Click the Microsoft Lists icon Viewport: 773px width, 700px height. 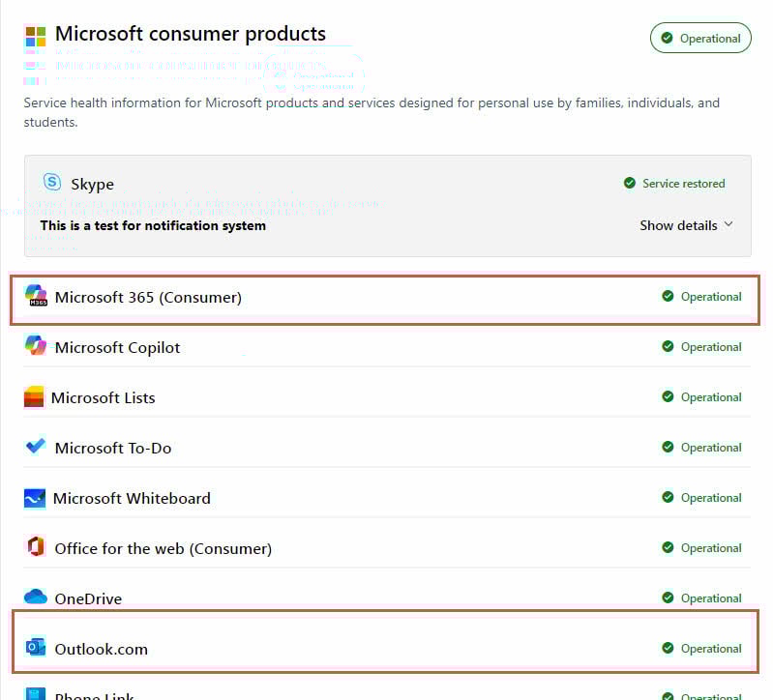click(34, 396)
